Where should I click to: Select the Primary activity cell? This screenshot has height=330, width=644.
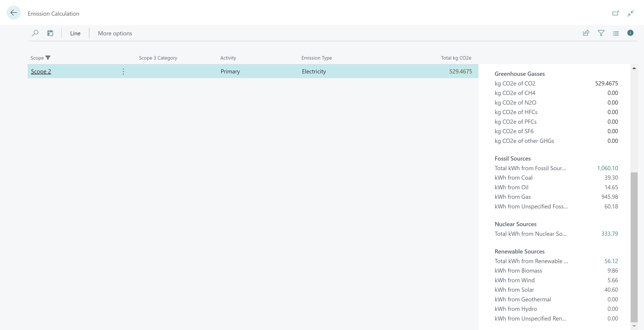click(230, 71)
